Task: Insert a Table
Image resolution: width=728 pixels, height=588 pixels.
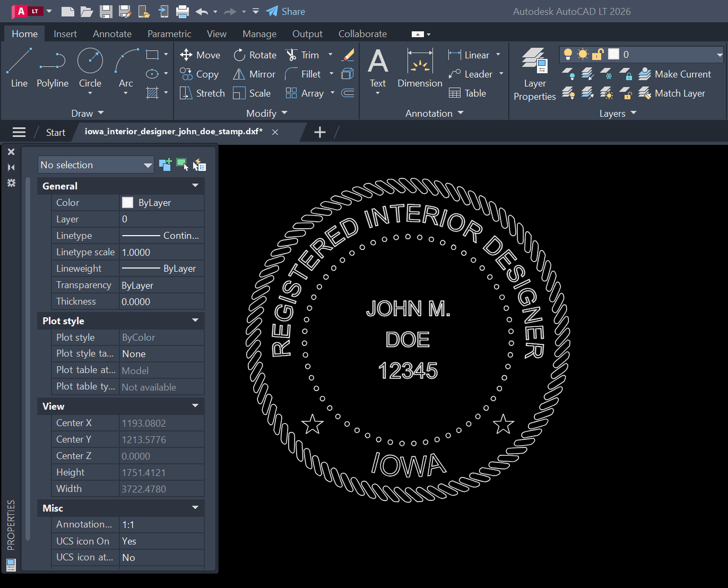Action: pos(467,93)
